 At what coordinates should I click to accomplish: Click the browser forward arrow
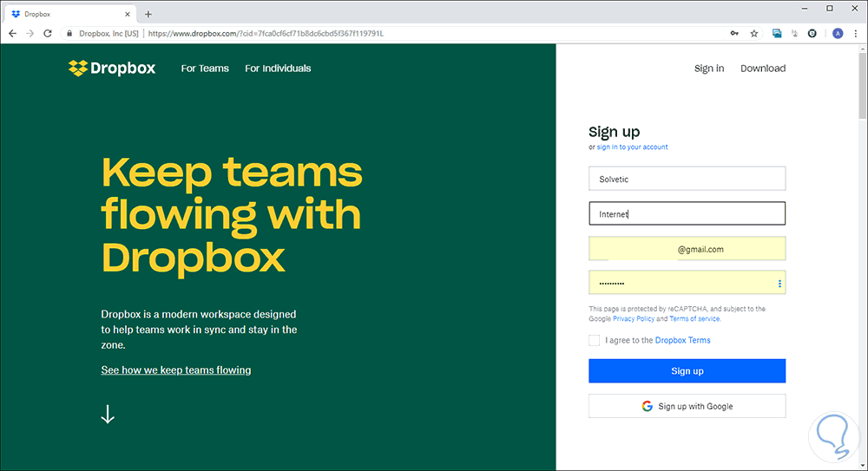pyautogui.click(x=30, y=33)
